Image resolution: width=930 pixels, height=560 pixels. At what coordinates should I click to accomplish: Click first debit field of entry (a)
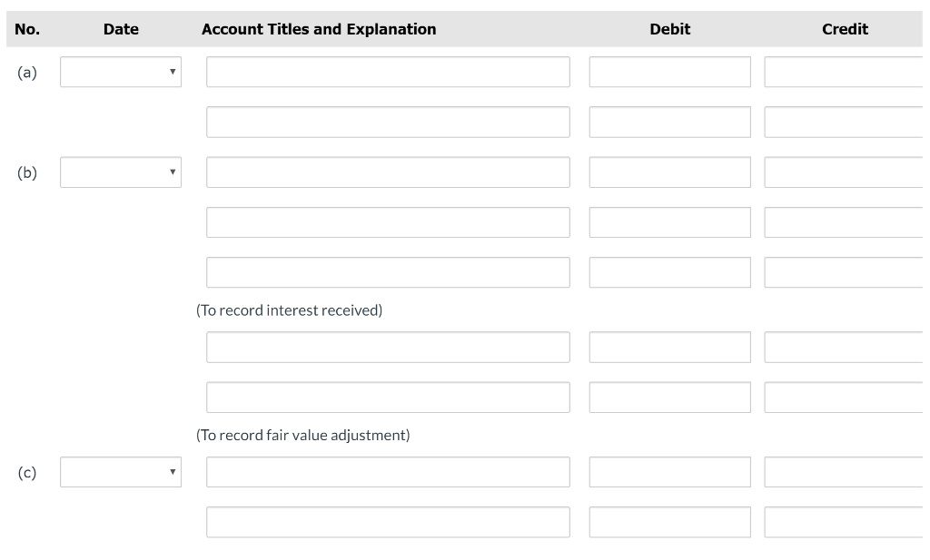(669, 73)
